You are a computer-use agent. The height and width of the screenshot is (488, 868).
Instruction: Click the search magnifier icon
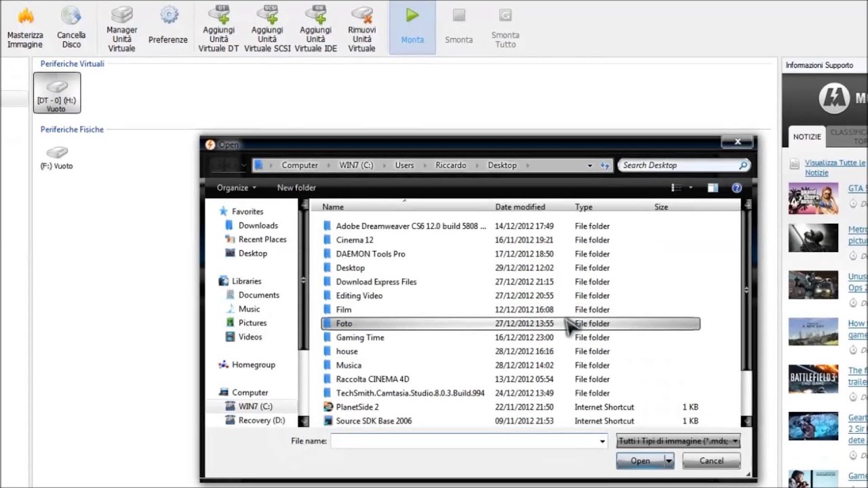point(743,165)
